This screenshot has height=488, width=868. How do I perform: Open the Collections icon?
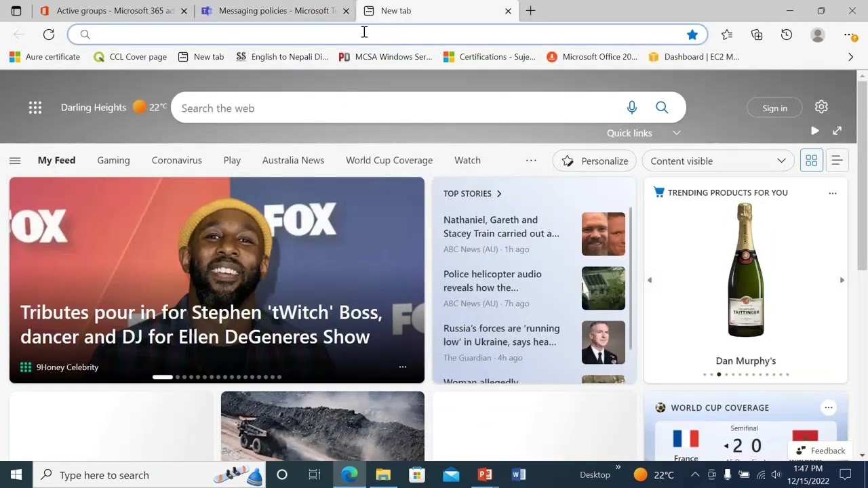[757, 35]
